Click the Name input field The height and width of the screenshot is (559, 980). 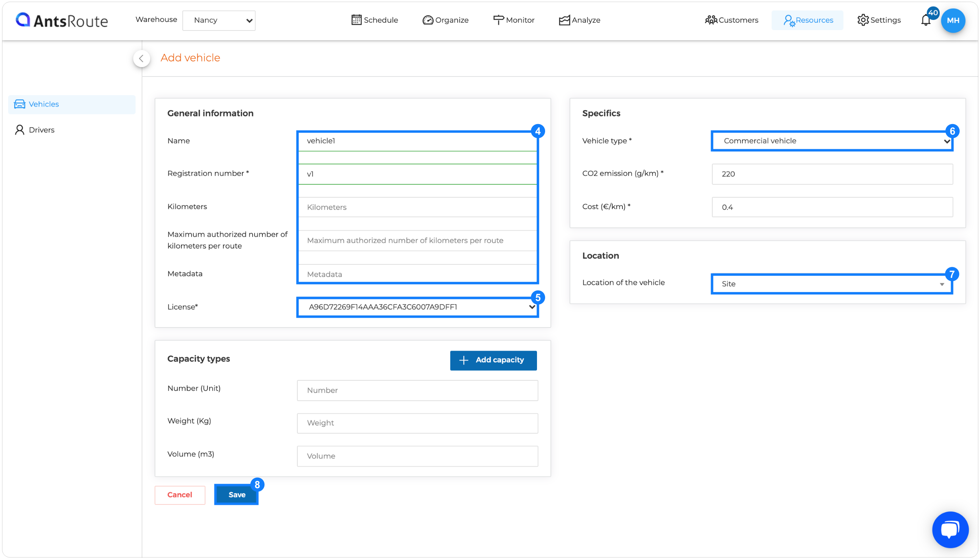coord(417,141)
